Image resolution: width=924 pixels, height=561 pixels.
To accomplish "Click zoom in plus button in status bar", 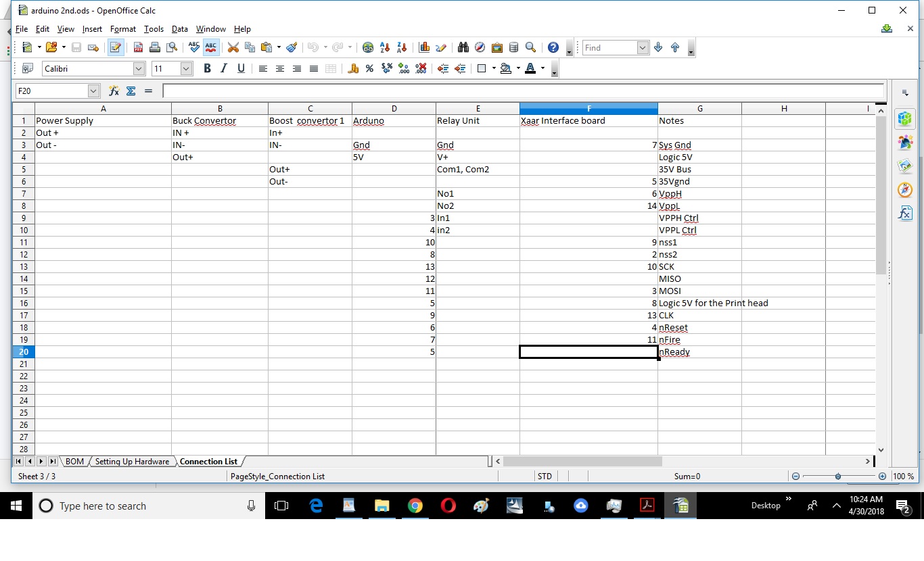I will pos(882,477).
